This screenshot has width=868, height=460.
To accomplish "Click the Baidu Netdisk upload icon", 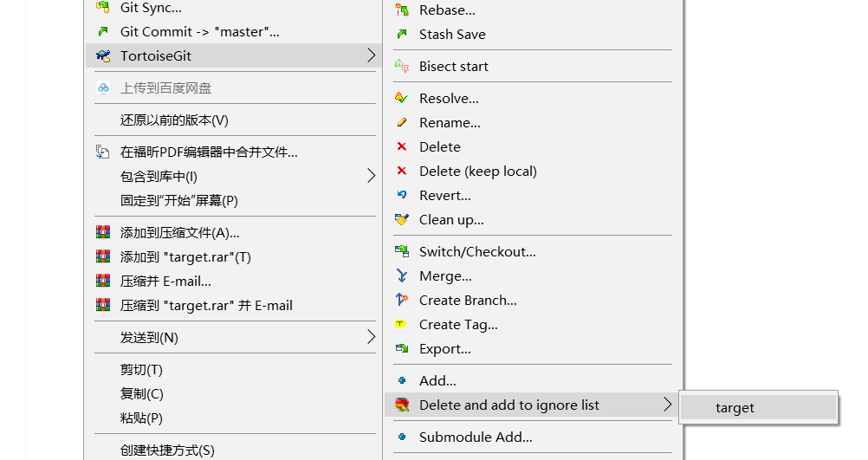I will pos(103,87).
